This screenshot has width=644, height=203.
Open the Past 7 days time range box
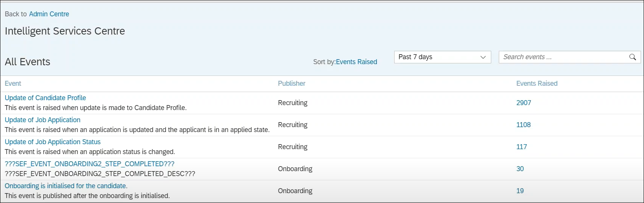point(436,57)
